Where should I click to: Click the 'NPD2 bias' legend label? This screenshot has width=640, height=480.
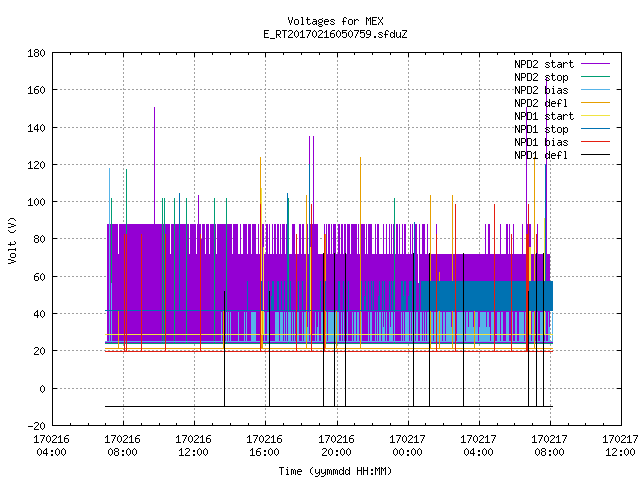(541, 90)
